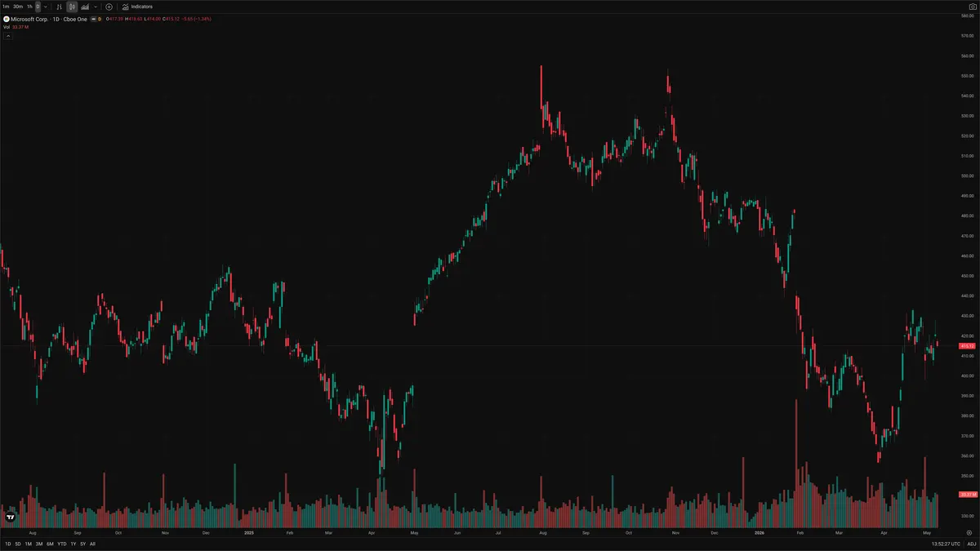
Task: Take a chart snapshot with the camera icon
Action: coord(971,7)
